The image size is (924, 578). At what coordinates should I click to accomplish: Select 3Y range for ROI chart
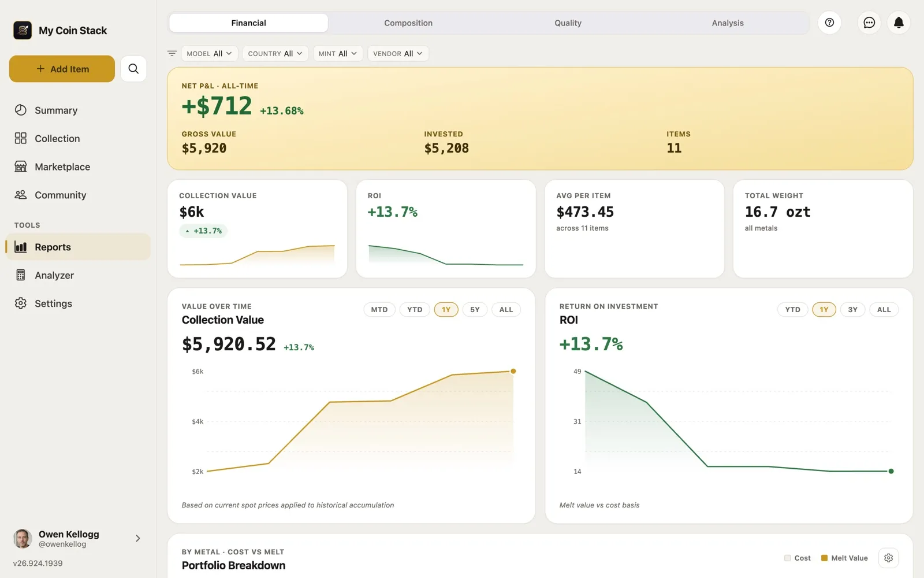point(852,310)
